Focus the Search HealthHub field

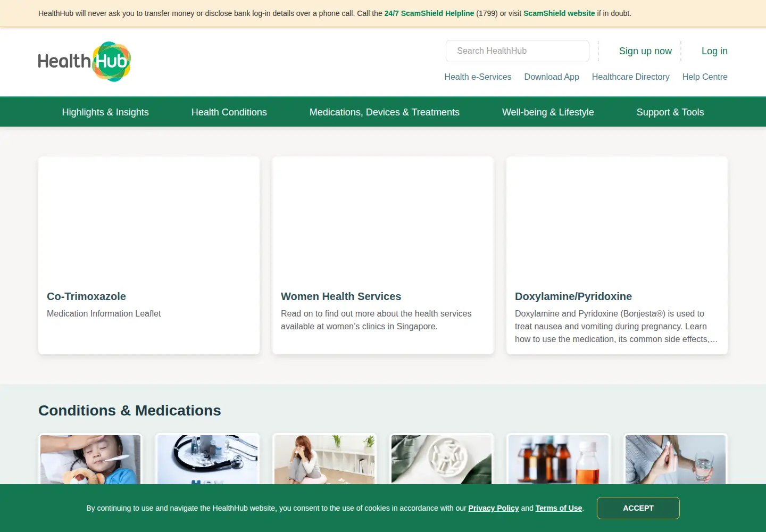click(518, 51)
